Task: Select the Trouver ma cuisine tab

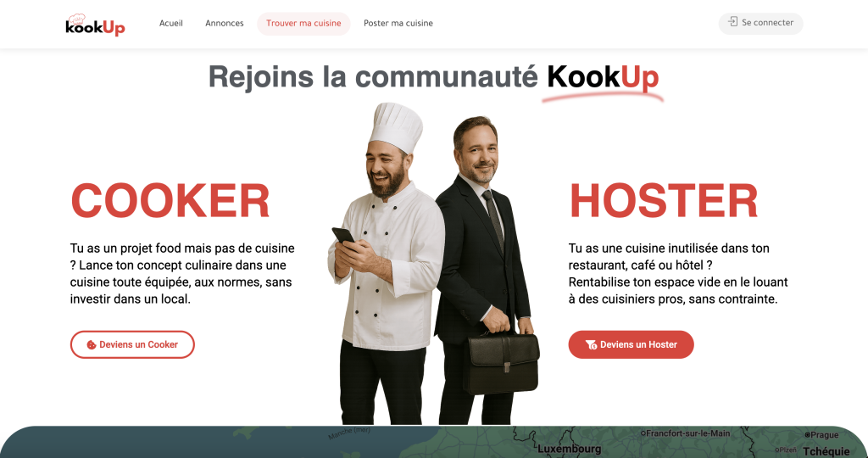Action: tap(303, 23)
